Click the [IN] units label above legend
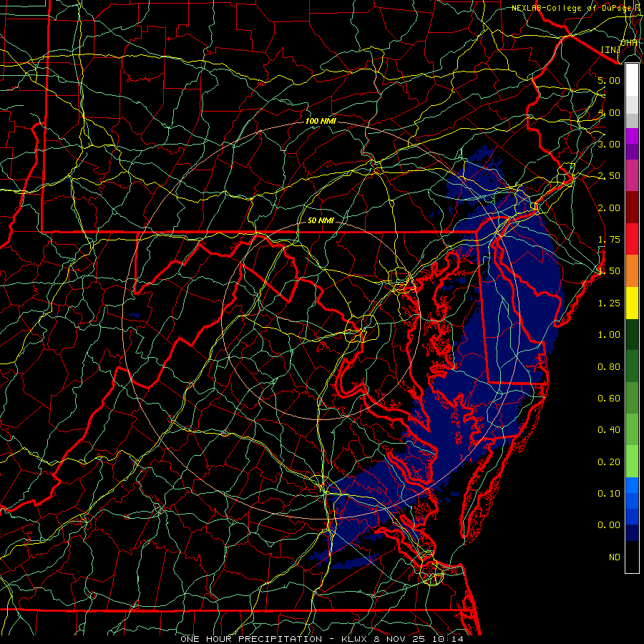Image resolution: width=644 pixels, height=644 pixels. pyautogui.click(x=610, y=49)
